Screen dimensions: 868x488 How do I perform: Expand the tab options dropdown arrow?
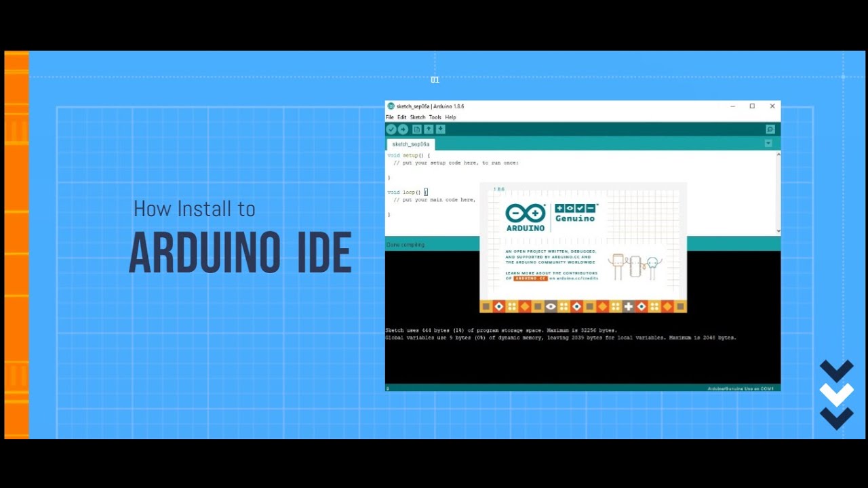768,143
